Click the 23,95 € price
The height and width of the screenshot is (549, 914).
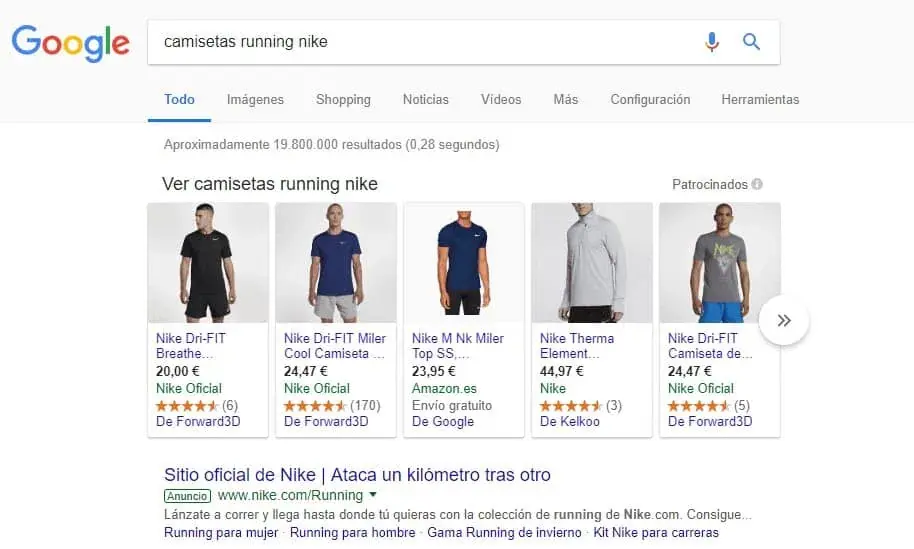click(x=434, y=371)
